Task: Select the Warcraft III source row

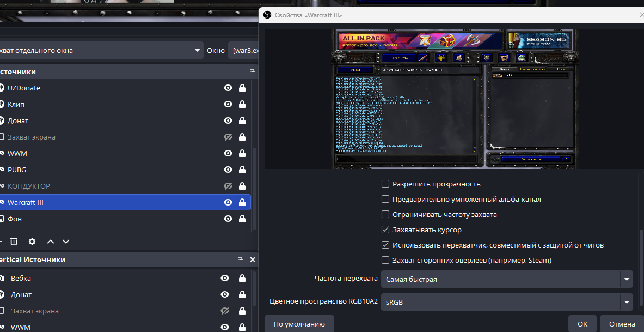Action: [x=125, y=202]
